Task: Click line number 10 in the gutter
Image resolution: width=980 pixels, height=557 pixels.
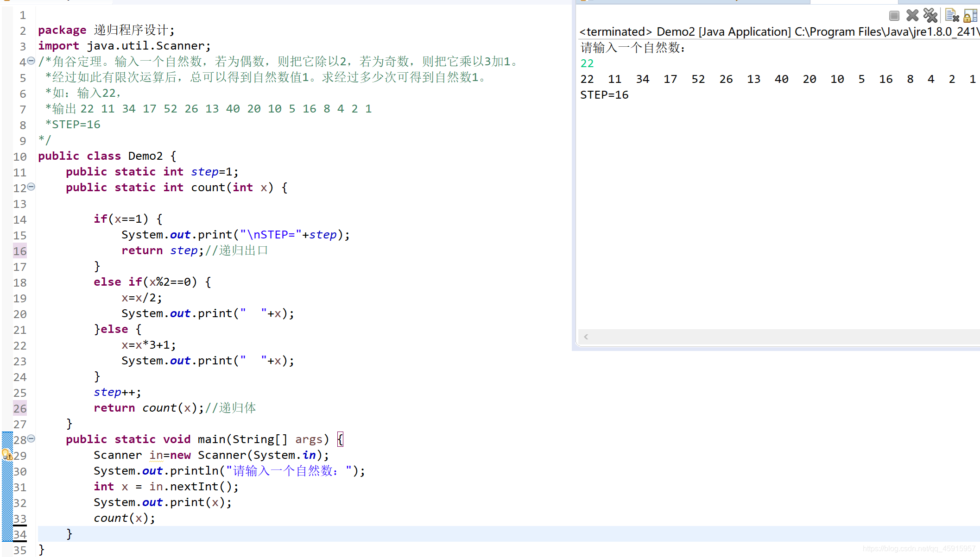Action: (20, 157)
